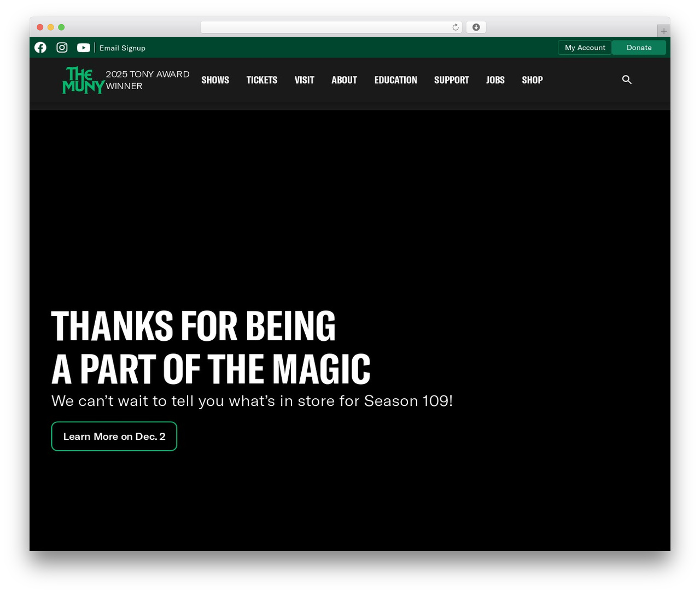Open My Account
The height and width of the screenshot is (593, 700).
585,48
